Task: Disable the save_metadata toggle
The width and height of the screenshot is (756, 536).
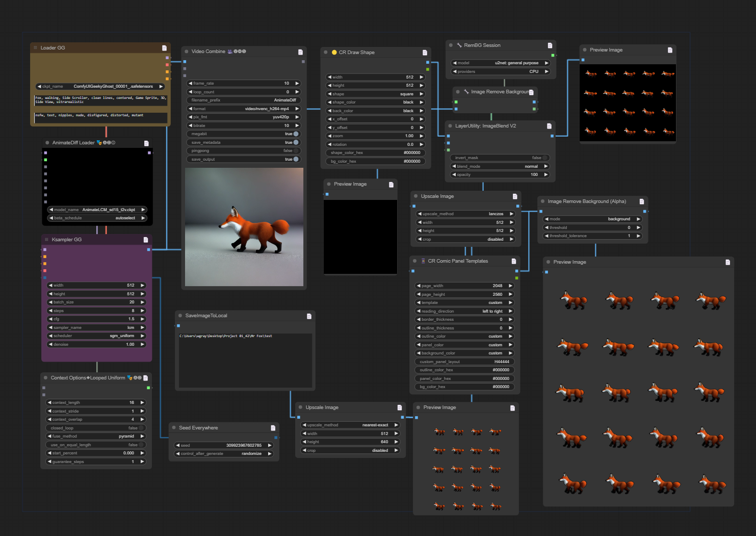Action: coord(296,142)
